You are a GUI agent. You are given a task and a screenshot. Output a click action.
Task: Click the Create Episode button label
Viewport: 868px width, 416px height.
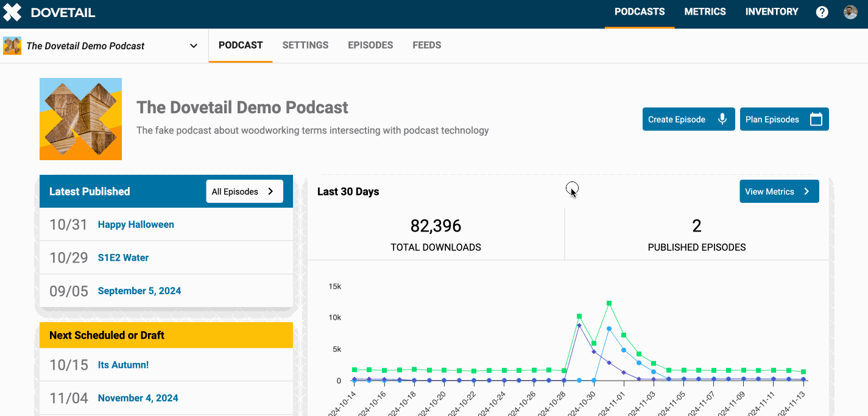click(677, 119)
